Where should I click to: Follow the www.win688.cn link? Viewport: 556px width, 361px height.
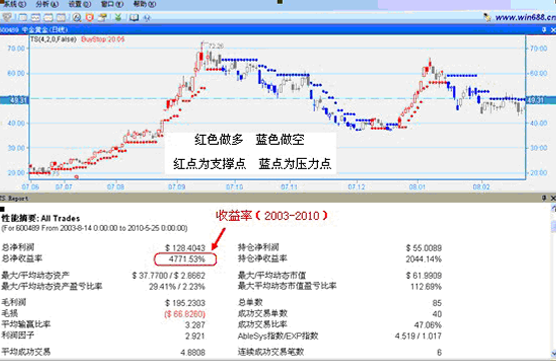click(x=526, y=17)
